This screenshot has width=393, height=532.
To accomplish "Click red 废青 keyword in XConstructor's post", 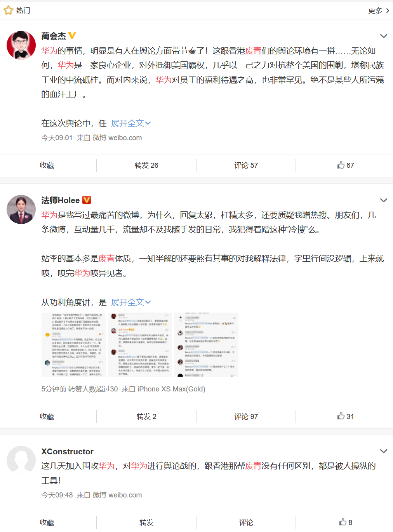I will click(253, 466).
